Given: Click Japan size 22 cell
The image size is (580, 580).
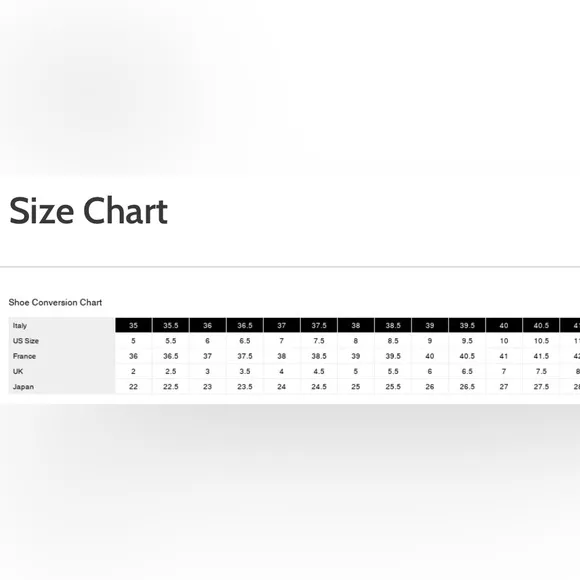Looking at the screenshot, I should click(134, 387).
